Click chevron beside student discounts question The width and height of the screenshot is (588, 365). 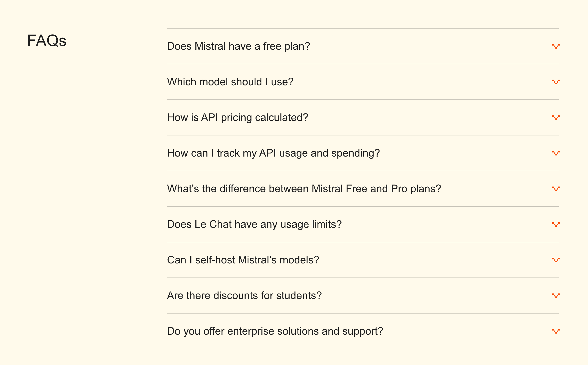(x=556, y=296)
